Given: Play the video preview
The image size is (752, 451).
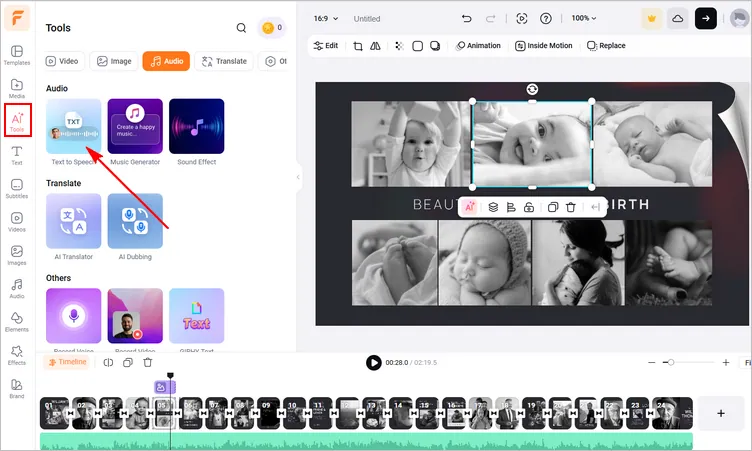Looking at the screenshot, I should [x=374, y=363].
